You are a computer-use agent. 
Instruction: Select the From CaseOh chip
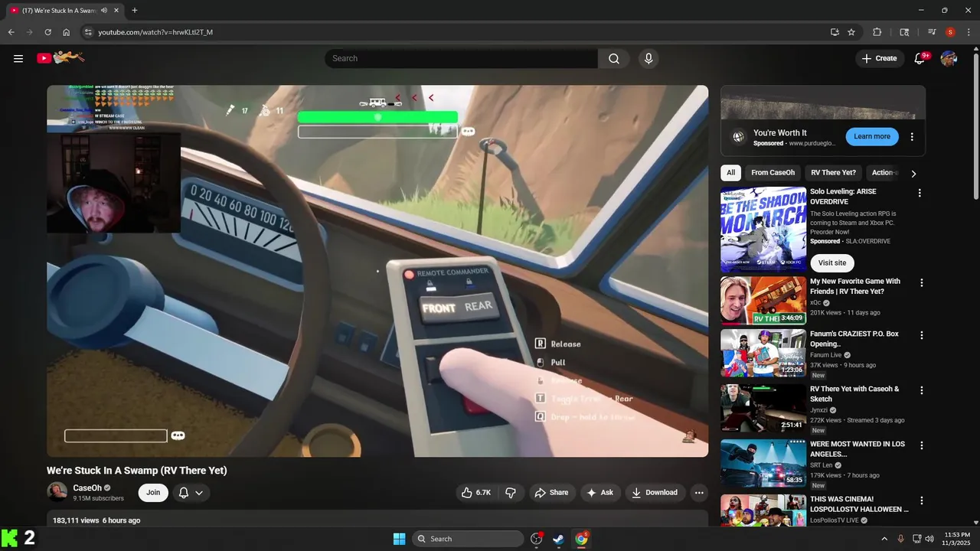click(x=773, y=173)
